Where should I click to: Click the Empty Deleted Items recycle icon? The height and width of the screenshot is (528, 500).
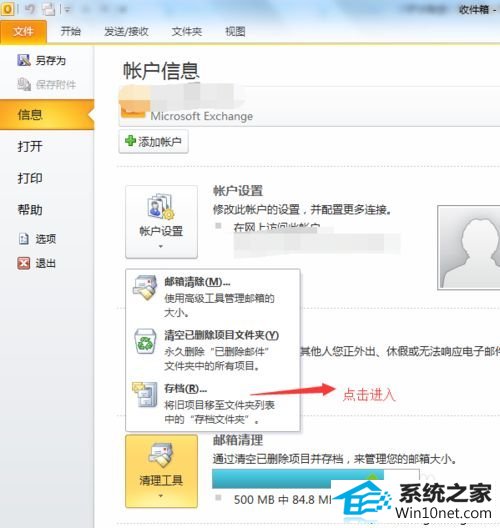[x=145, y=341]
